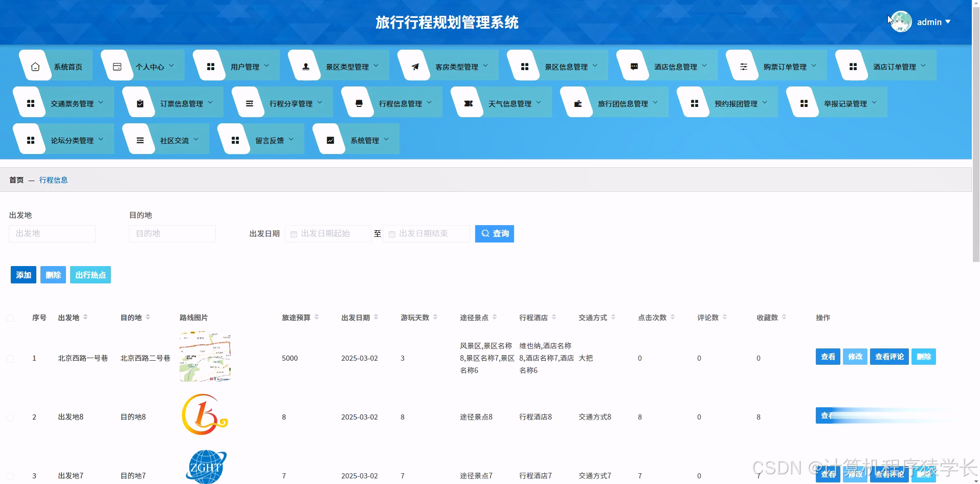The image size is (980, 484).
Task: Click the chat bubble icon on 酒店信息管理
Action: [x=634, y=65]
